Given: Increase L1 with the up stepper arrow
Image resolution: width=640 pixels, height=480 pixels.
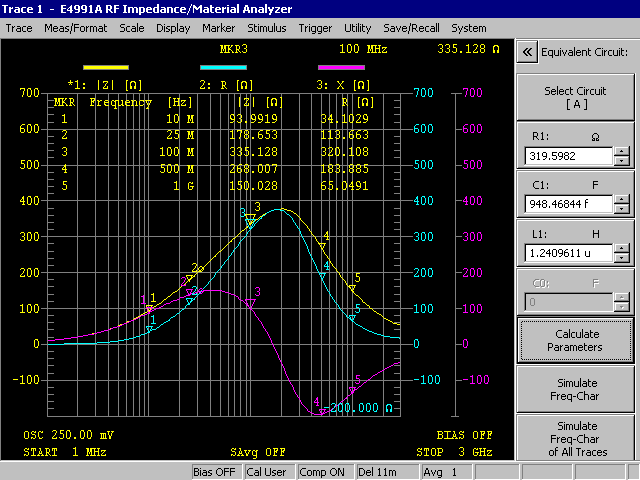Looking at the screenshot, I should tap(622, 249).
